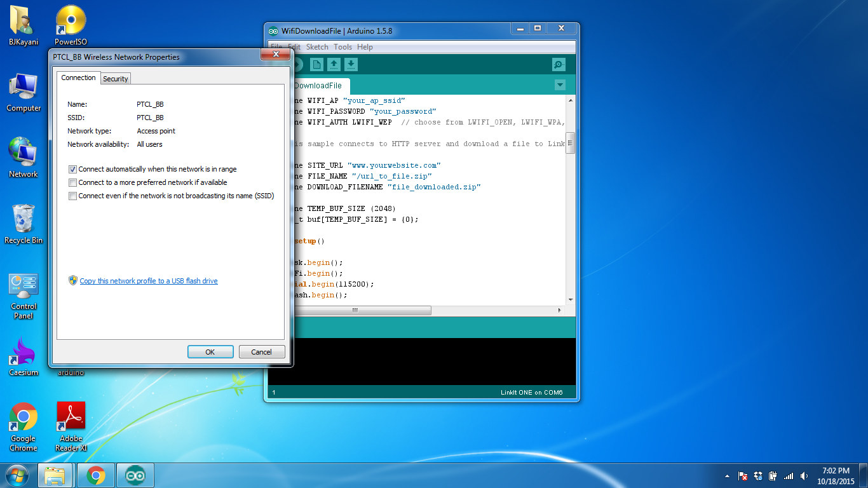Click the Cancel button in network properties
868x488 pixels.
tap(261, 352)
